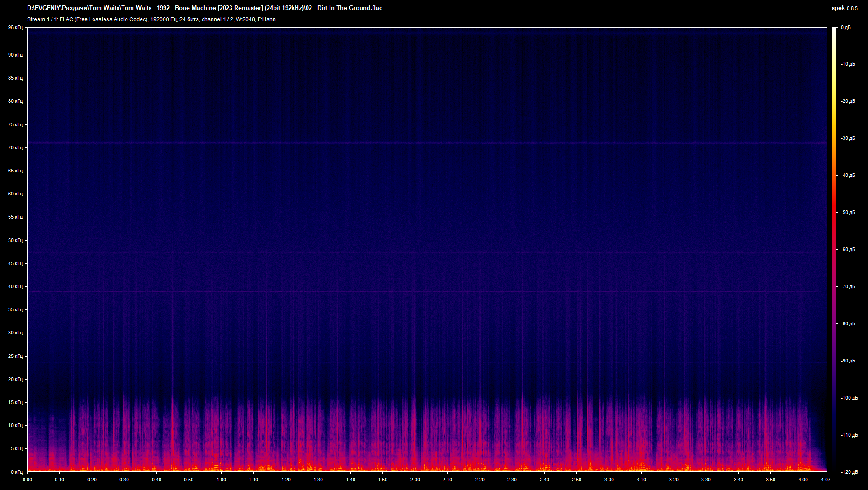Click the vertical dB color gradient bar
The height and width of the screenshot is (490, 868).
[x=834, y=250]
